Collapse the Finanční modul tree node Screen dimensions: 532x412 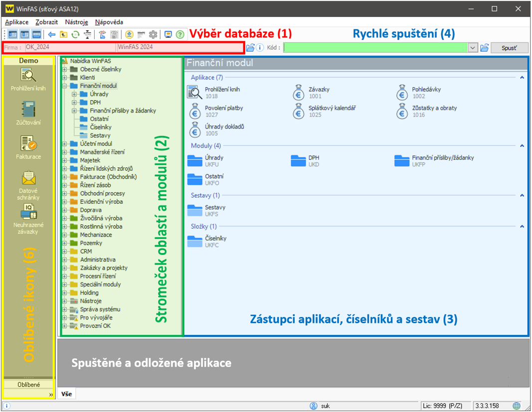tap(65, 86)
